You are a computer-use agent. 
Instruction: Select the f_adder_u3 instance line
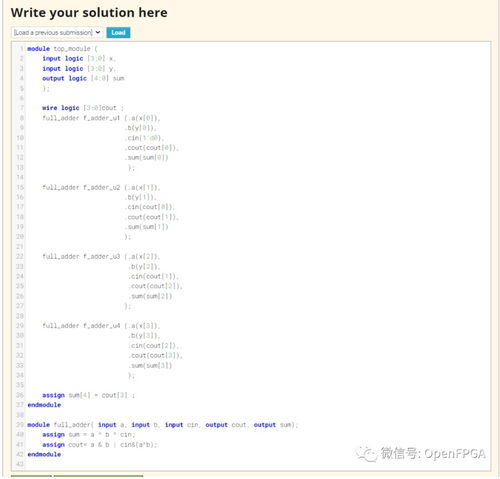pyautogui.click(x=101, y=256)
